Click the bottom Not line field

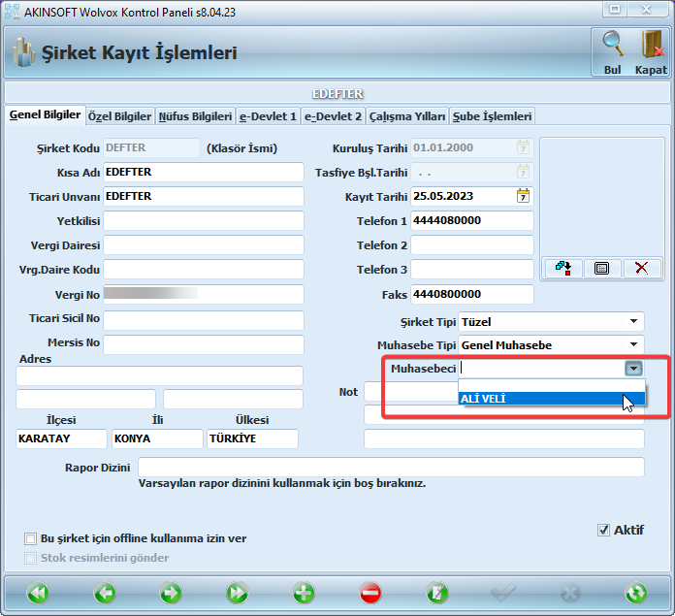click(504, 438)
